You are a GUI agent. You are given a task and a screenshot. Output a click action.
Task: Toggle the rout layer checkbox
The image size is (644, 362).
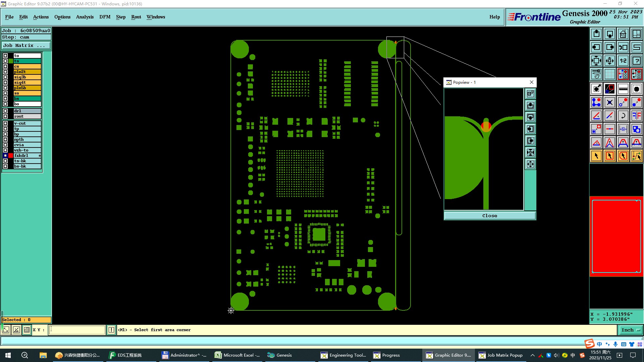tap(5, 116)
